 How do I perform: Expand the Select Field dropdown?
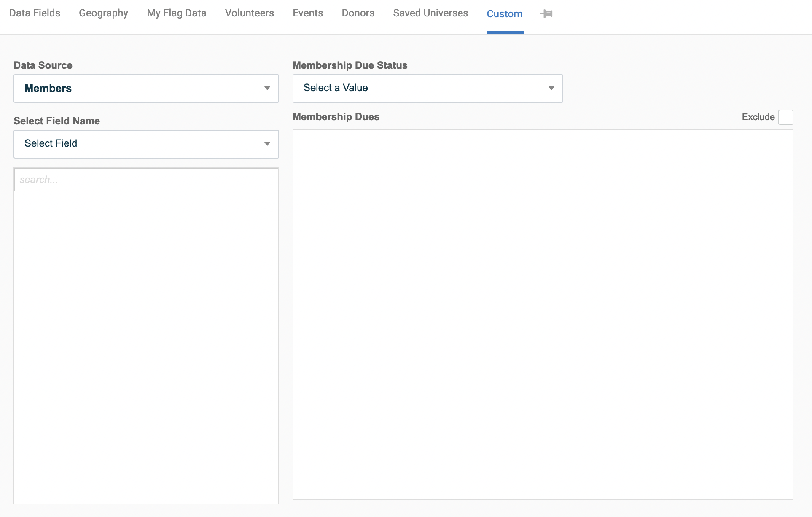(x=146, y=144)
